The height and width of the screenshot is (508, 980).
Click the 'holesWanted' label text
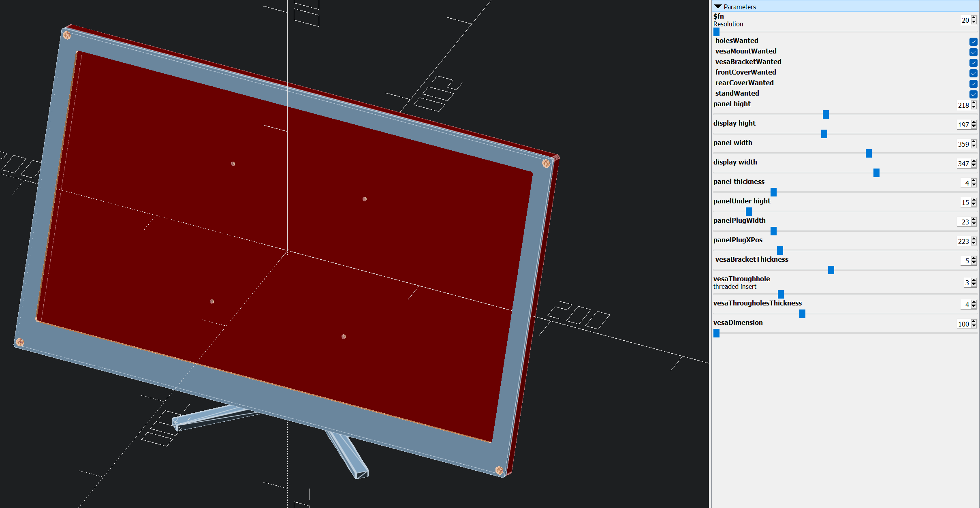(x=737, y=41)
